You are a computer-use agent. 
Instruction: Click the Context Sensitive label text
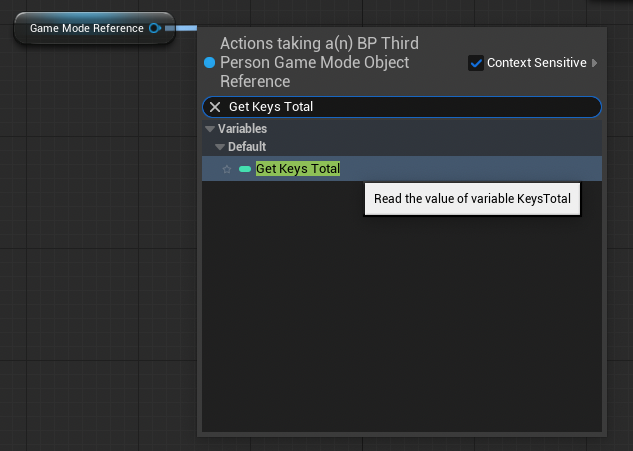537,63
